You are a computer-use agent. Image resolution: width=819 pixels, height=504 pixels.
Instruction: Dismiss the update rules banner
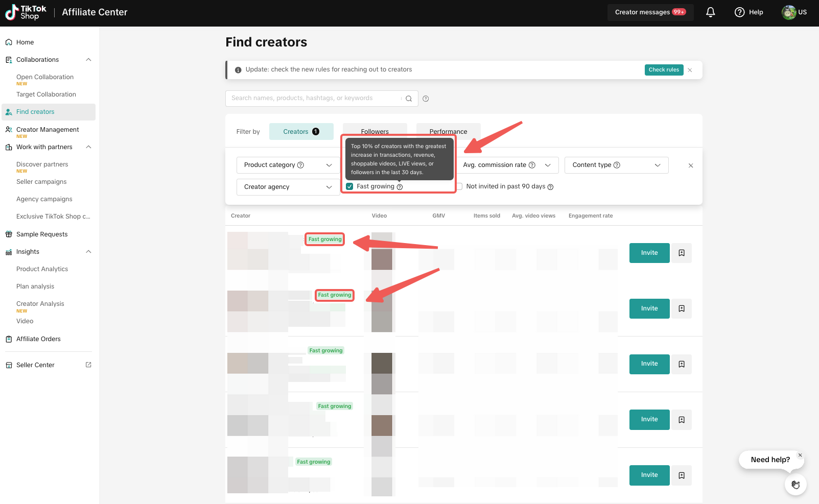(x=690, y=70)
